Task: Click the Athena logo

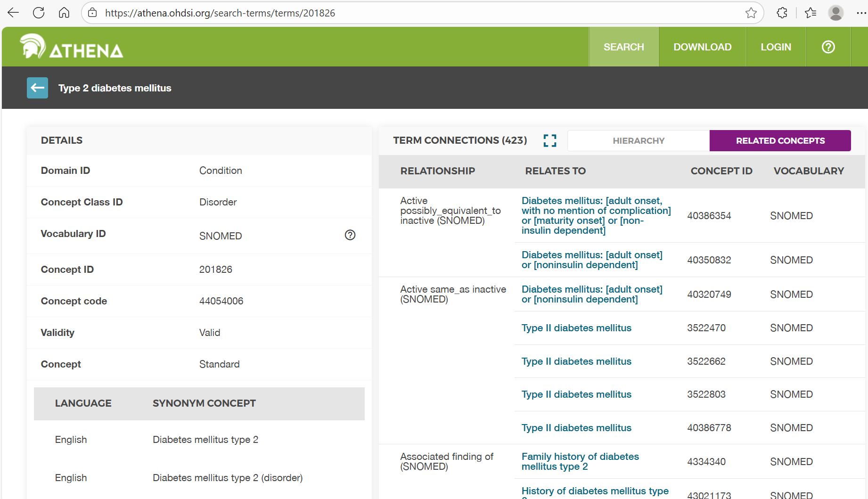Action: (72, 47)
